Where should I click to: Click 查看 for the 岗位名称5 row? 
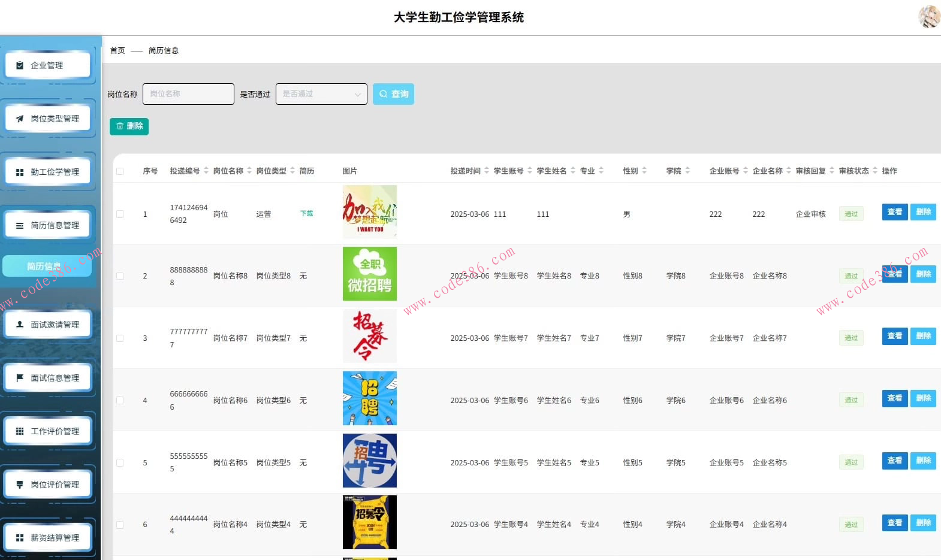[895, 461]
